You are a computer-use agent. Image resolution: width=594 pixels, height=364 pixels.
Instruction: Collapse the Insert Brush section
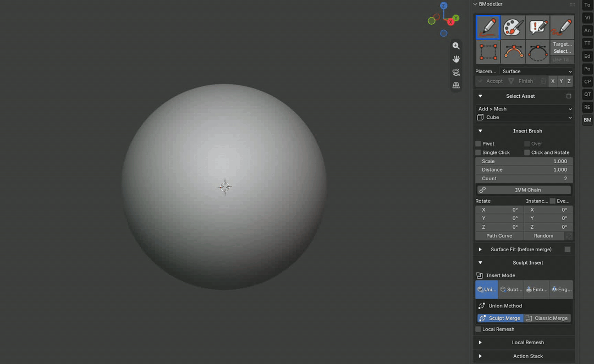coord(480,131)
